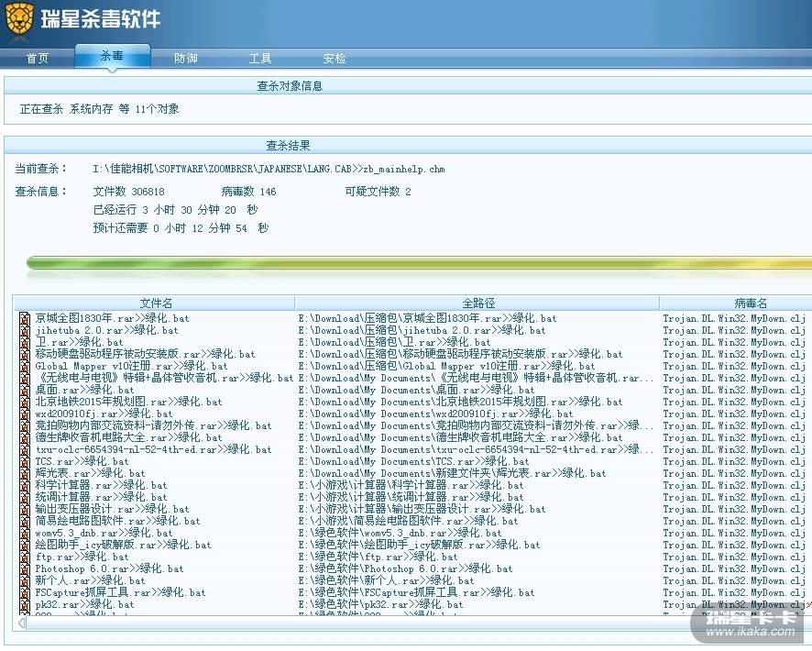The height and width of the screenshot is (651, 812).
Task: Click virus icon for FSCapture抓屏工具 row
Action: [x=25, y=592]
